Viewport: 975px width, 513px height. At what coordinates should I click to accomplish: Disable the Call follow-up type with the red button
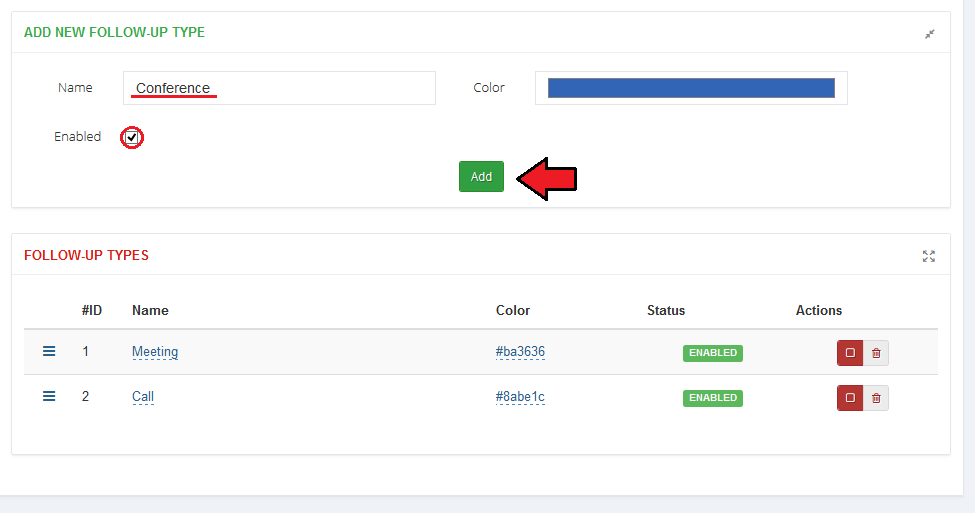point(849,398)
